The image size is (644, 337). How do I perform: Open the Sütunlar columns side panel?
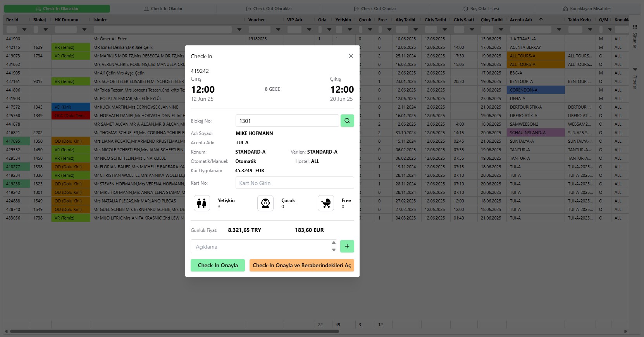(x=635, y=36)
